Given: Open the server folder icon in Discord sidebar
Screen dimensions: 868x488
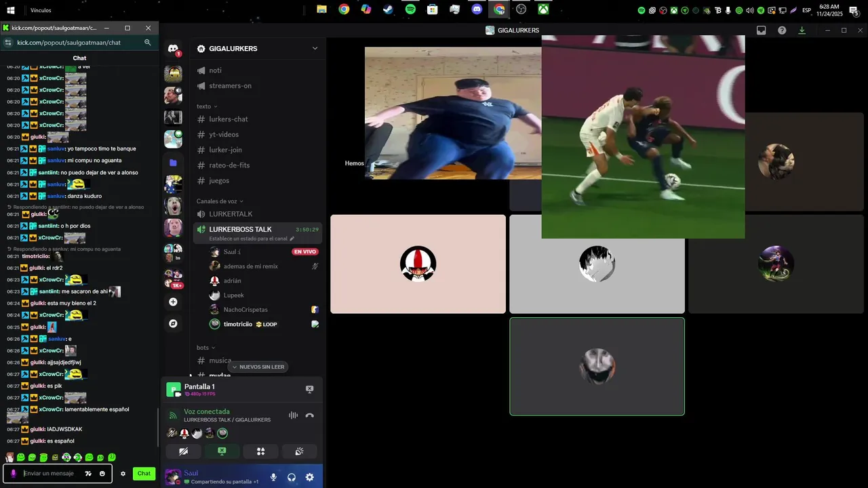Looking at the screenshot, I should coord(173,163).
